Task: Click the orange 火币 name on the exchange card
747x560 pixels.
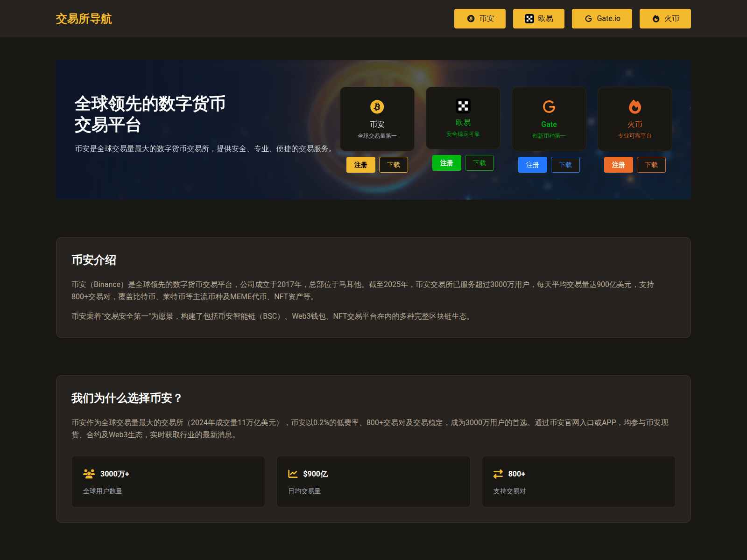Action: (635, 124)
